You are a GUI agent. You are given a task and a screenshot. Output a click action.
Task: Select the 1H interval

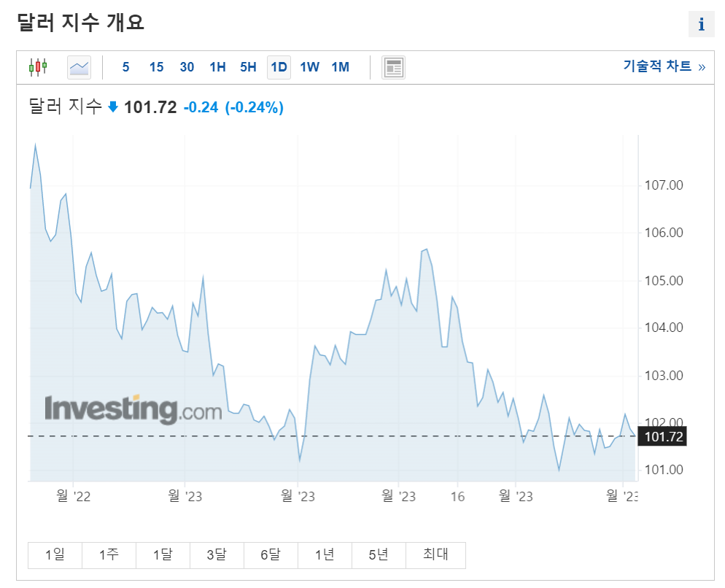click(217, 67)
